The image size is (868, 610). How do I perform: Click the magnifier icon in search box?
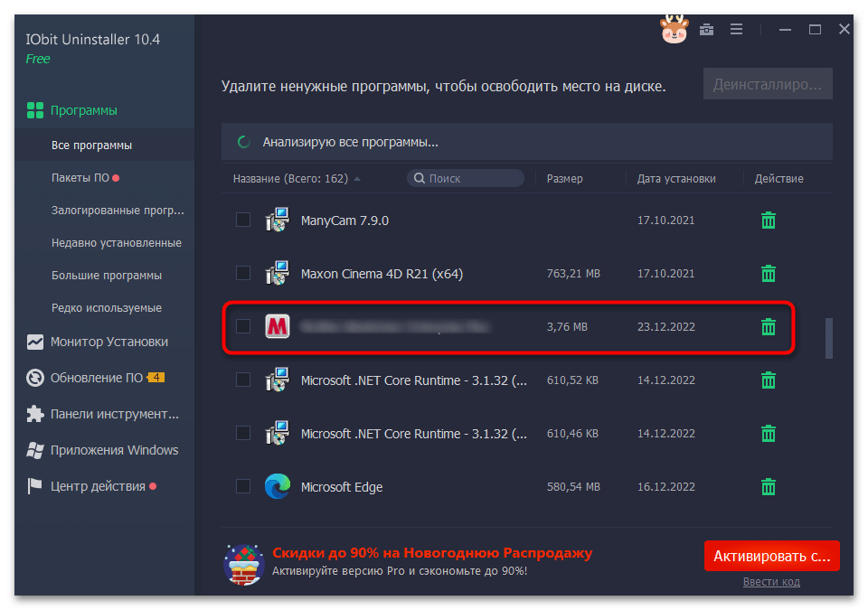tap(420, 178)
